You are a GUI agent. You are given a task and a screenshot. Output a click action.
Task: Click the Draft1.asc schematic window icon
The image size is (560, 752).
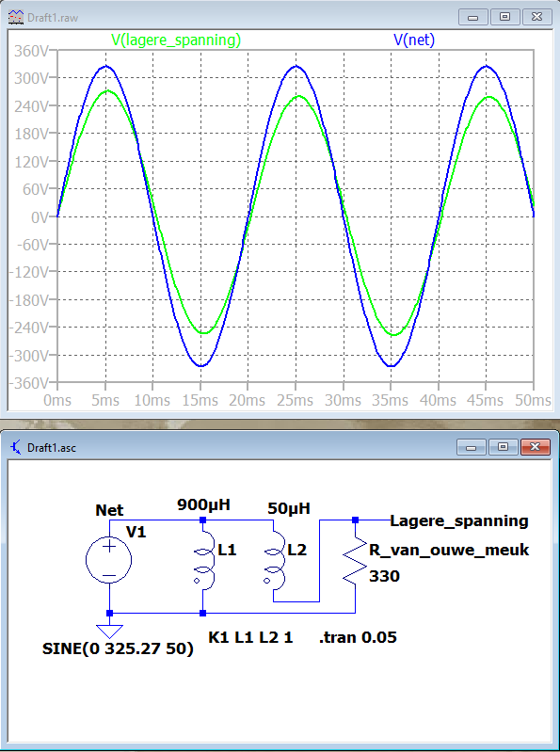coord(16,448)
